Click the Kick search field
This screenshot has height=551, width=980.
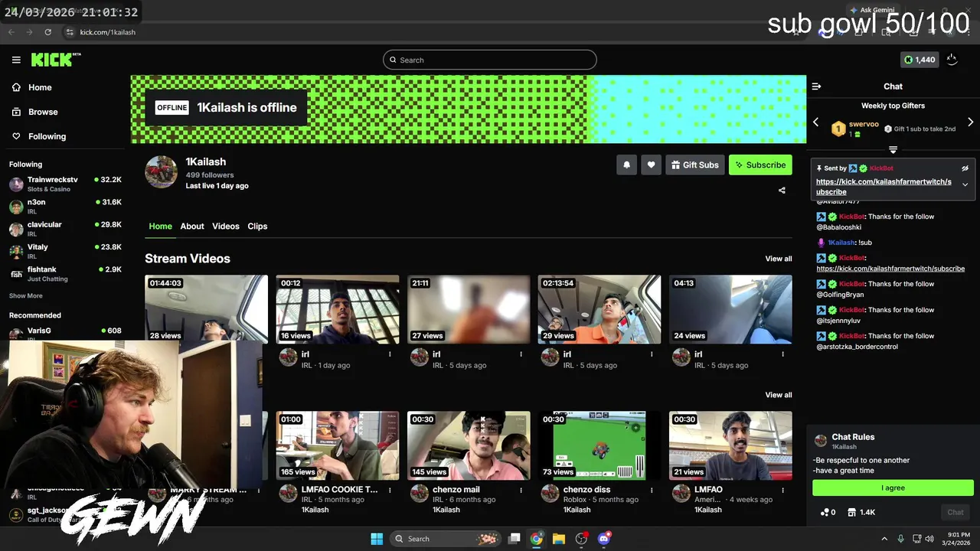pyautogui.click(x=490, y=60)
